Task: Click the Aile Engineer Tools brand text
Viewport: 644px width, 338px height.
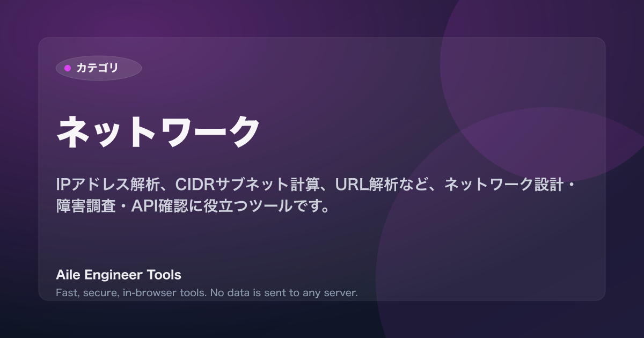Action: pos(119,275)
